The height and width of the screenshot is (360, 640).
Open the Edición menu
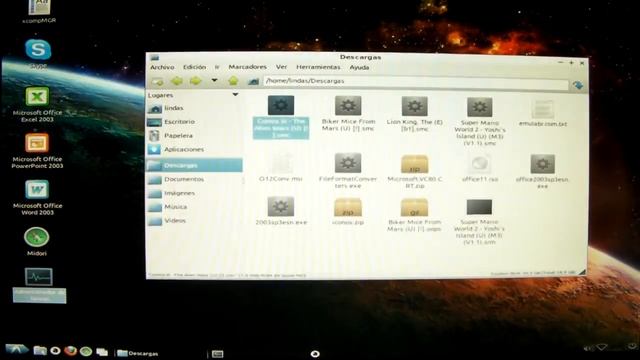point(194,67)
